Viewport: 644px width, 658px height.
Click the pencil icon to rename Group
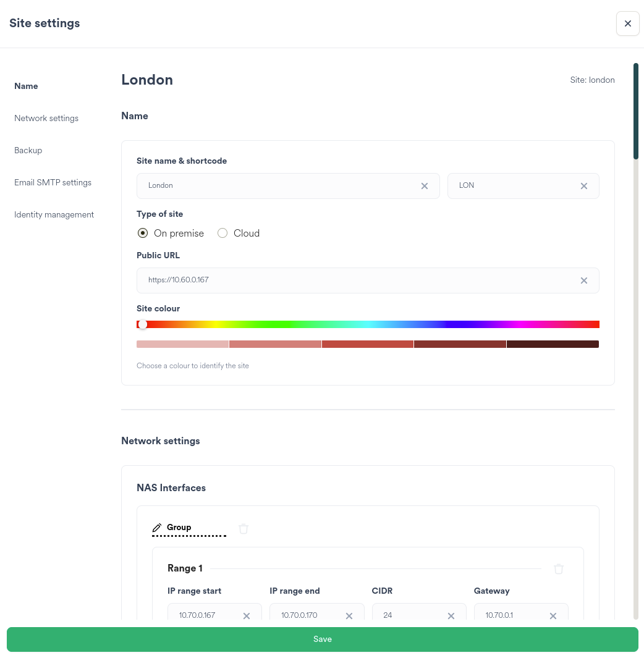[x=156, y=528]
